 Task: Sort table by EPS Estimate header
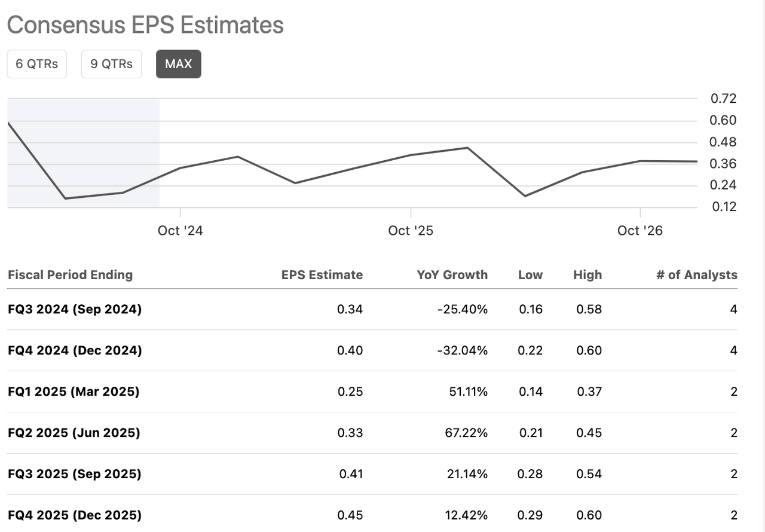tap(322, 275)
